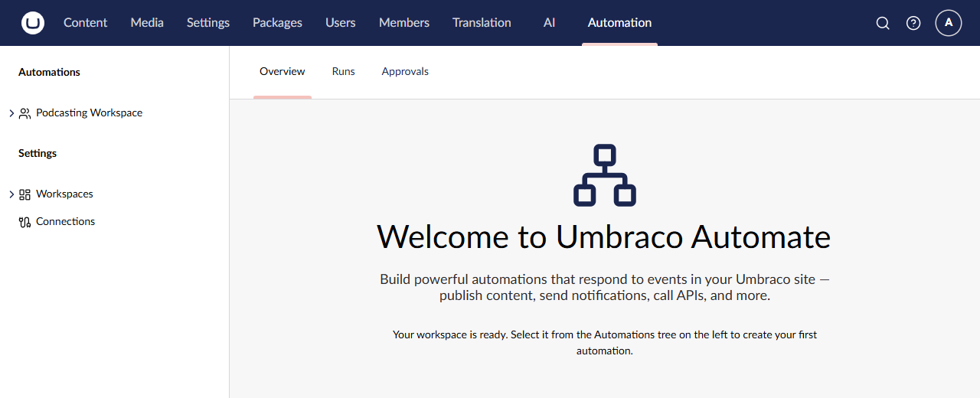Select Podcasting Workspace in the tree
This screenshot has width=980, height=398.
pos(89,113)
